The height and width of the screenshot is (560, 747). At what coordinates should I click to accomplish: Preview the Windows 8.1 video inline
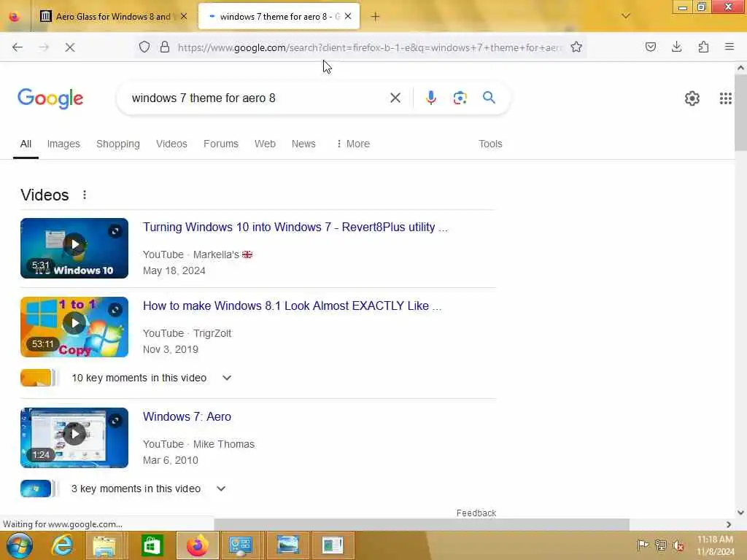(115, 310)
